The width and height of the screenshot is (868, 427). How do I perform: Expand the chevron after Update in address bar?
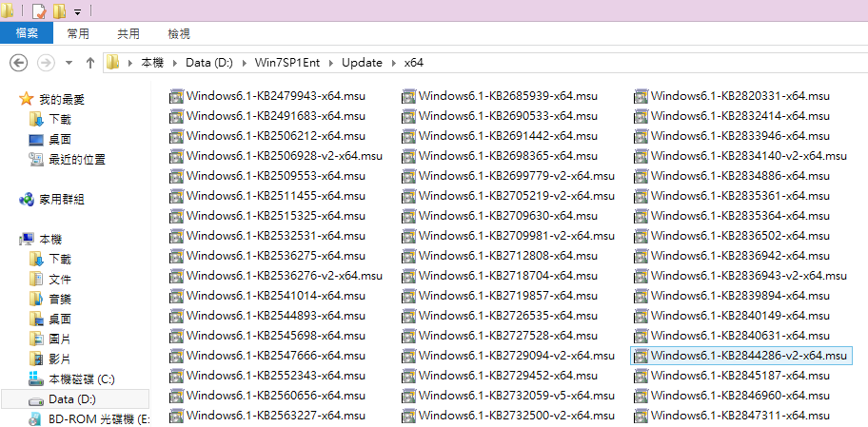click(x=394, y=63)
